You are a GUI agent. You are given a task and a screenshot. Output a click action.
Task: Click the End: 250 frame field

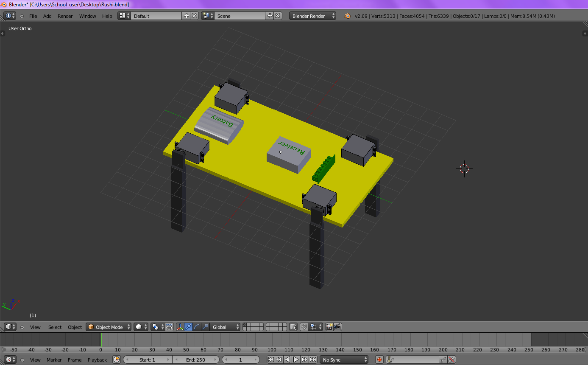coord(196,359)
